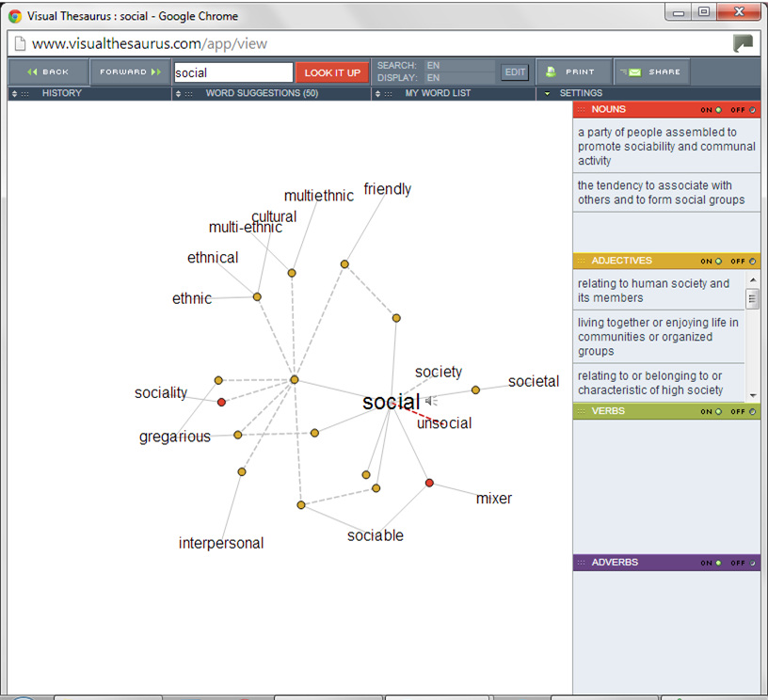768x700 pixels.
Task: Click adjectives list scroll down arrow
Action: [753, 395]
